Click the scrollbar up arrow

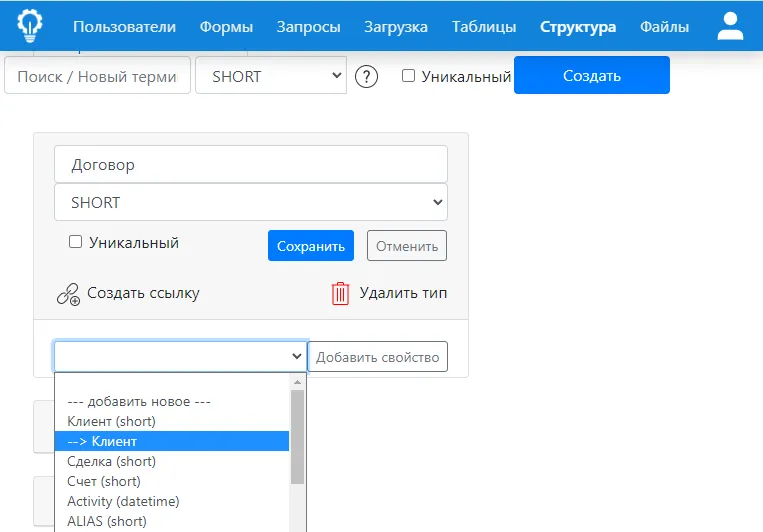pyautogui.click(x=297, y=383)
